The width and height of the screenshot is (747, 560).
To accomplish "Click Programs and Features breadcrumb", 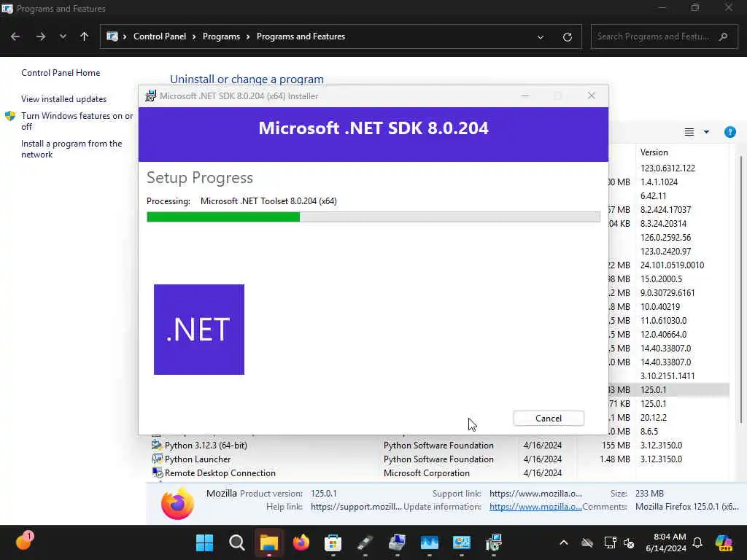I will point(301,36).
